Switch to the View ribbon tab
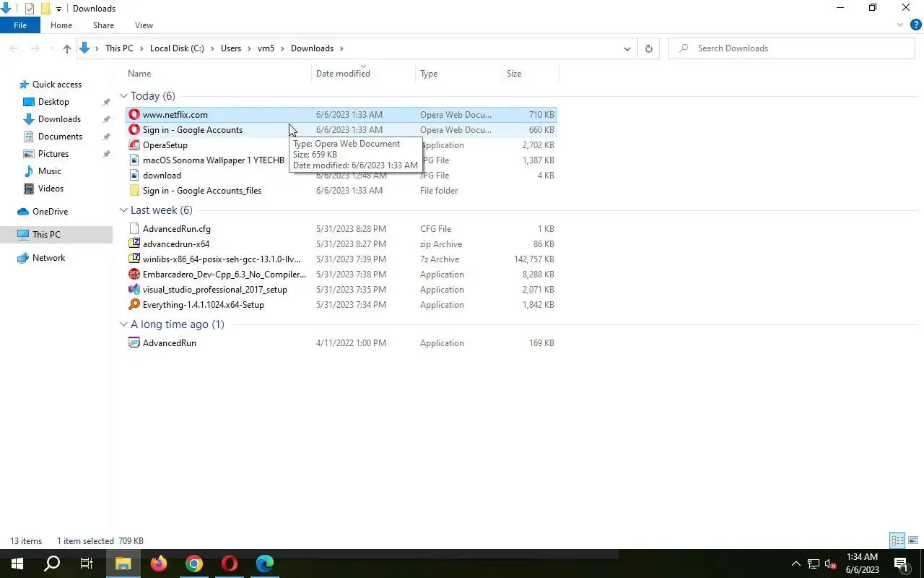Screen dimensions: 924x578 144,25
